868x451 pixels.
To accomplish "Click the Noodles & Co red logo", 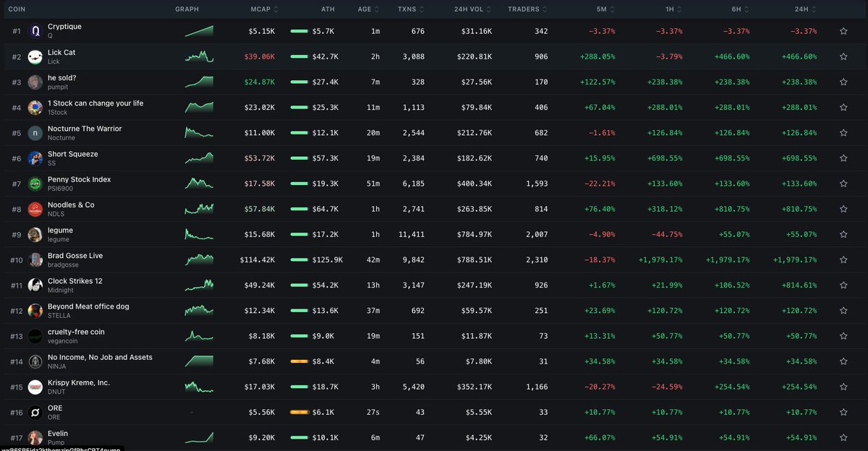I will tap(35, 210).
